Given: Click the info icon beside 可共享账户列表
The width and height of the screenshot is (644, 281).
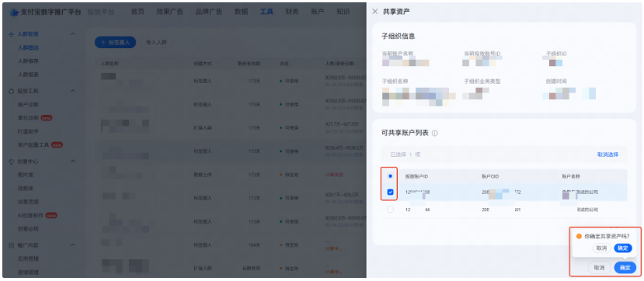Looking at the screenshot, I should pyautogui.click(x=434, y=134).
